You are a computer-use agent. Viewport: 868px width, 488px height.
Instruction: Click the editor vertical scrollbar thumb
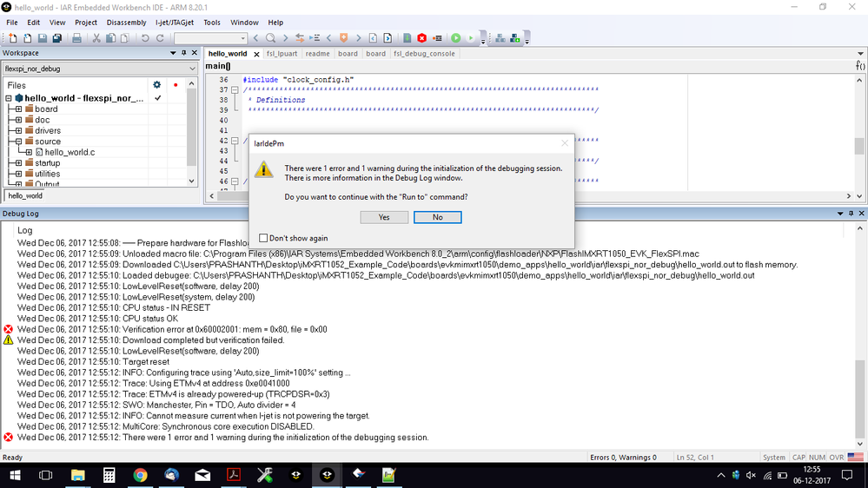(859, 147)
